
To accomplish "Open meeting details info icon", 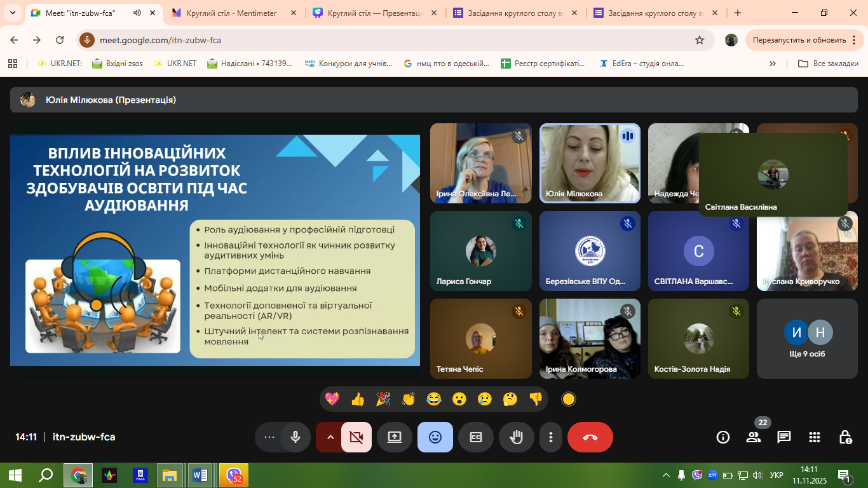I will (722, 437).
